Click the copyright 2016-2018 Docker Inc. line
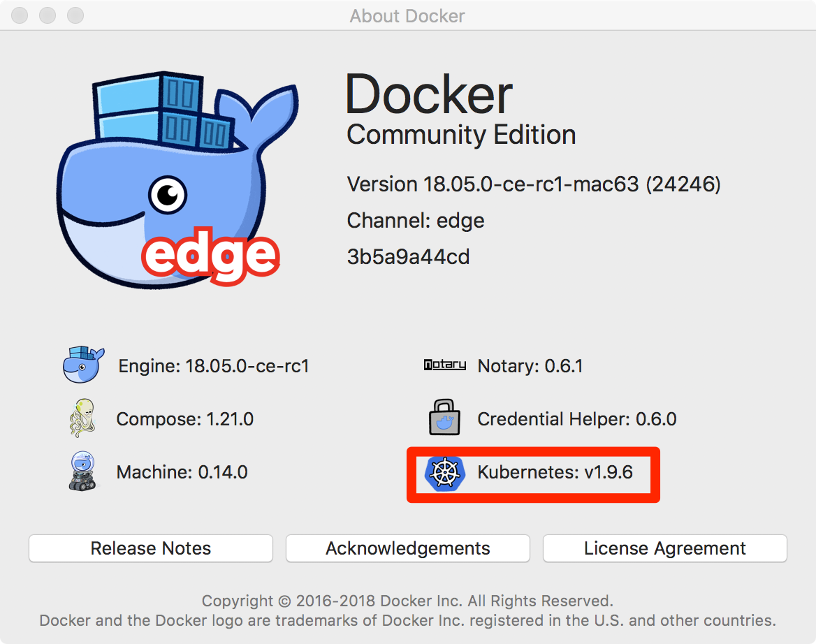Image resolution: width=816 pixels, height=644 pixels. [407, 601]
